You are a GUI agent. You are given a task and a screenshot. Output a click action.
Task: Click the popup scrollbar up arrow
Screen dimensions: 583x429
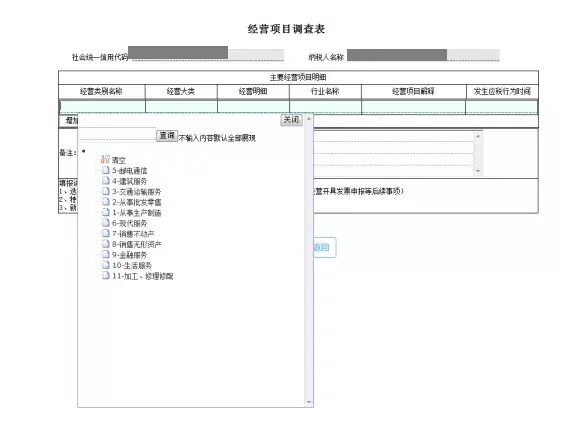(309, 119)
